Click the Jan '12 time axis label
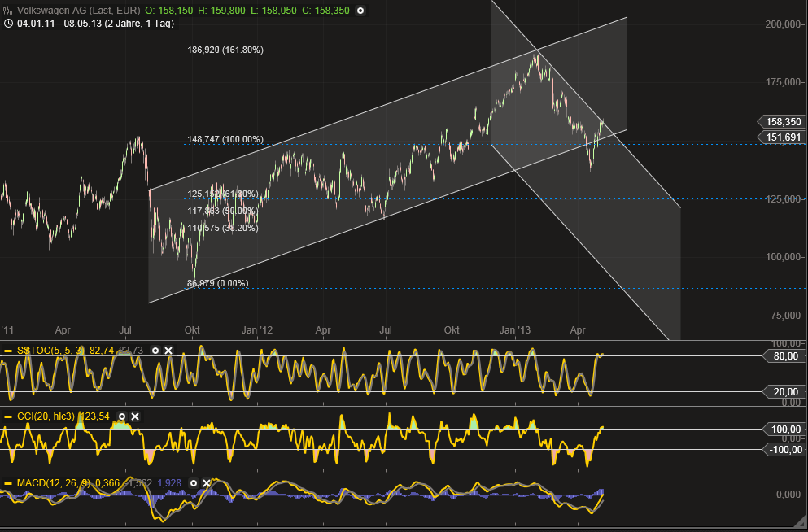808x532 pixels. pos(258,329)
